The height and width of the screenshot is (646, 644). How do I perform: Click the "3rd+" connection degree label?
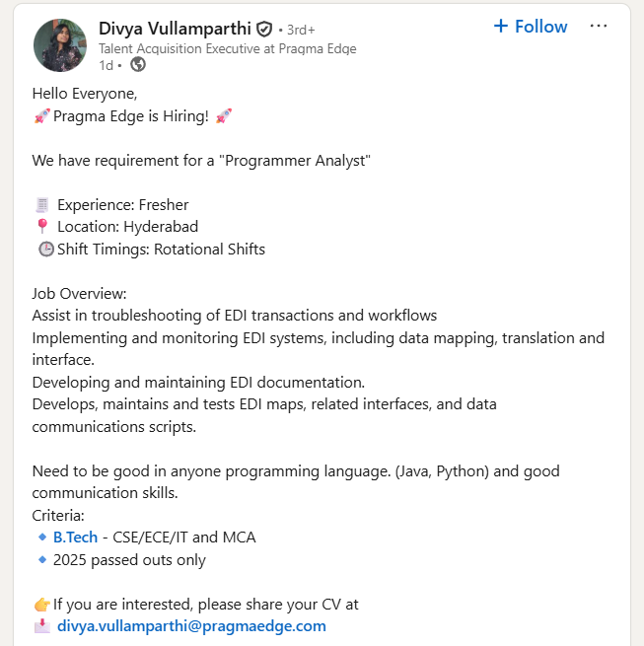click(299, 30)
